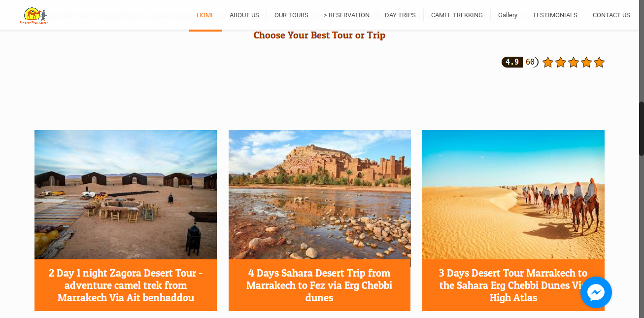This screenshot has height=318, width=644.
Task: Navigate to TESTIMONIALS page
Action: tap(555, 15)
